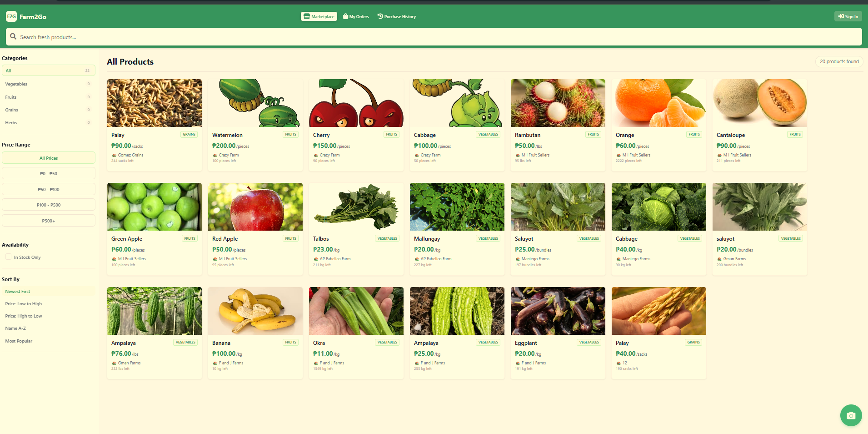Viewport: 868px width, 434px height.
Task: Sort by Most Popular
Action: tap(49, 341)
